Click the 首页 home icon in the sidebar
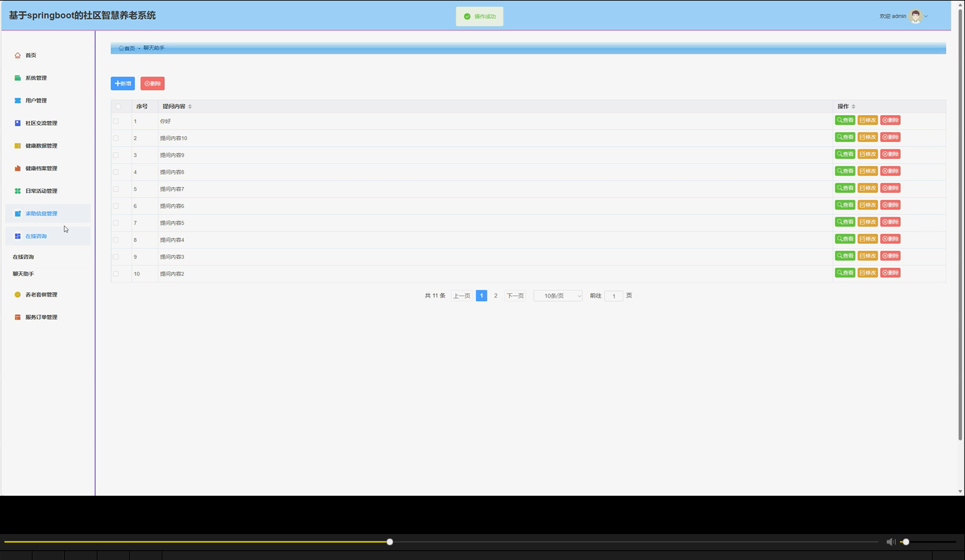This screenshot has width=965, height=560. (18, 55)
